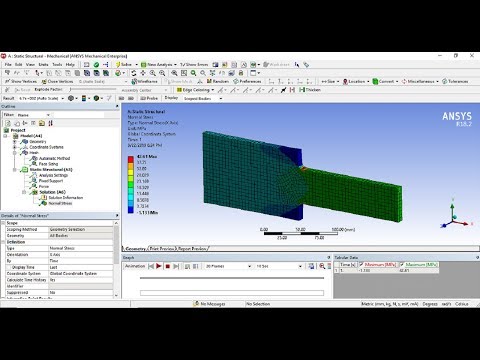The image size is (480, 360).
Task: Open the Miscellaneous dropdown menu
Action: (x=420, y=81)
